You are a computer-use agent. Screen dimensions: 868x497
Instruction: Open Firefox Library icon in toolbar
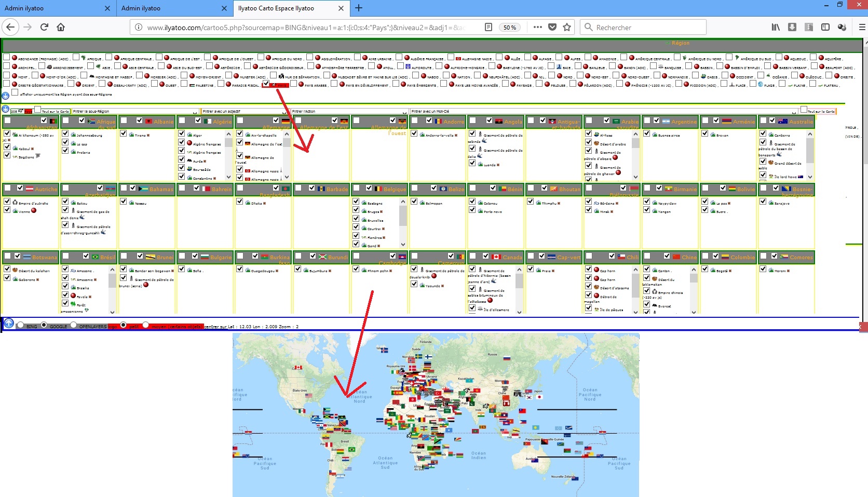(776, 27)
